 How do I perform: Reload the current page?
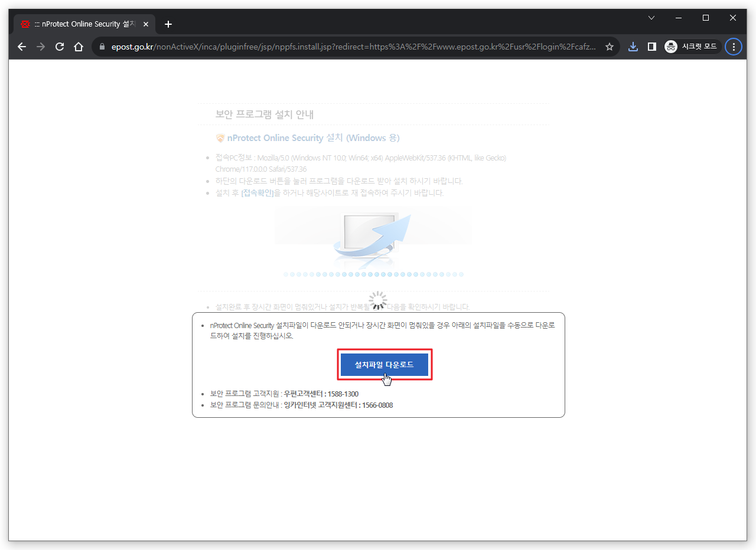pos(60,47)
